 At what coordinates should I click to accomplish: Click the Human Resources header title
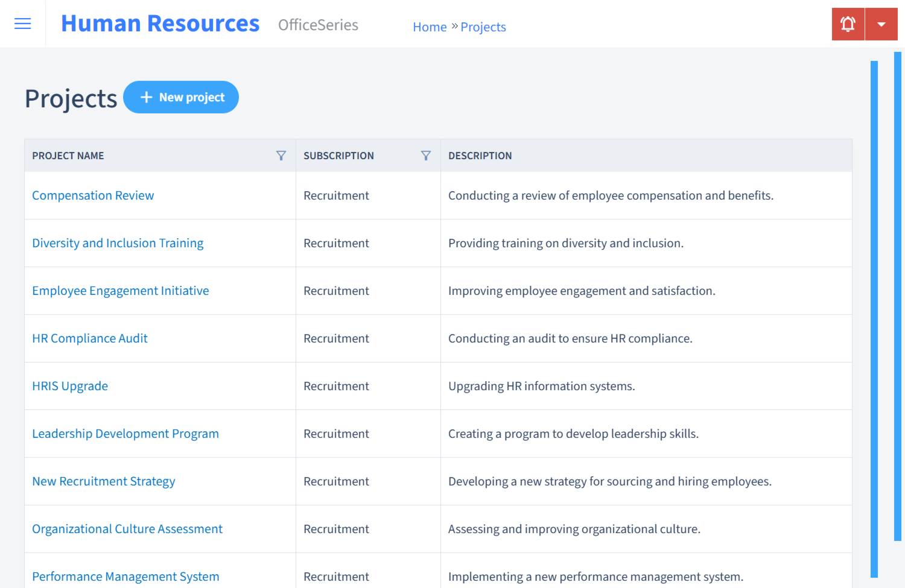[x=160, y=23]
